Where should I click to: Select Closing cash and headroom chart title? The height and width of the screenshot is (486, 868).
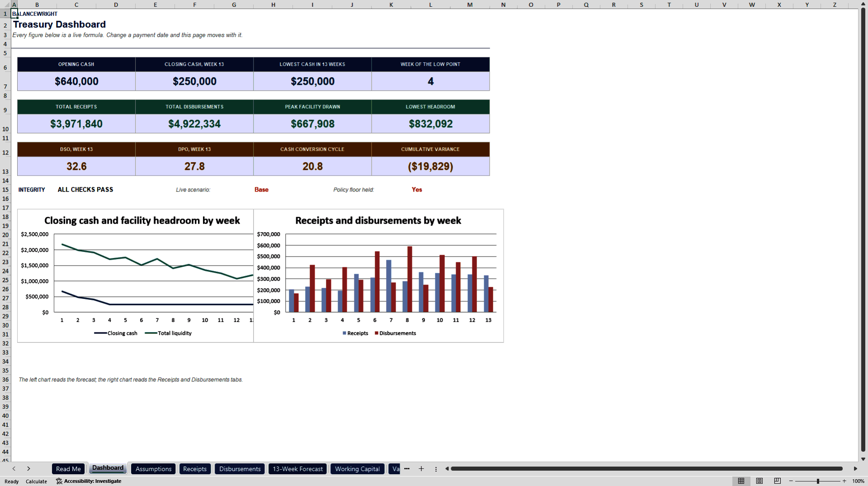coord(142,220)
